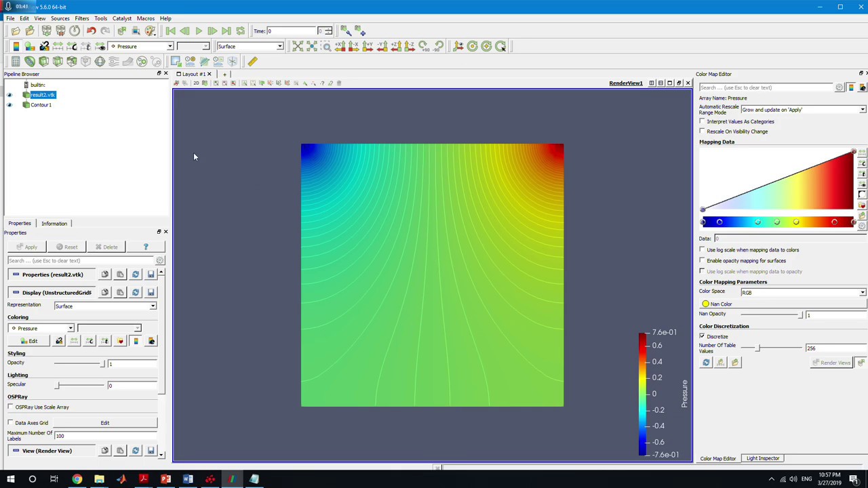Click the Color Map Editor gear icon

[840, 87]
